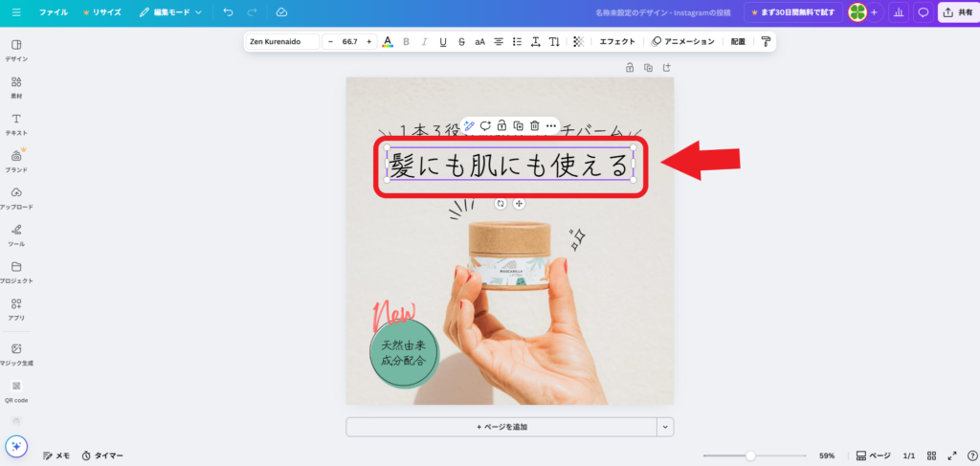Open the マジック生成 sidebar tool
The image size is (980, 466).
pos(16,353)
